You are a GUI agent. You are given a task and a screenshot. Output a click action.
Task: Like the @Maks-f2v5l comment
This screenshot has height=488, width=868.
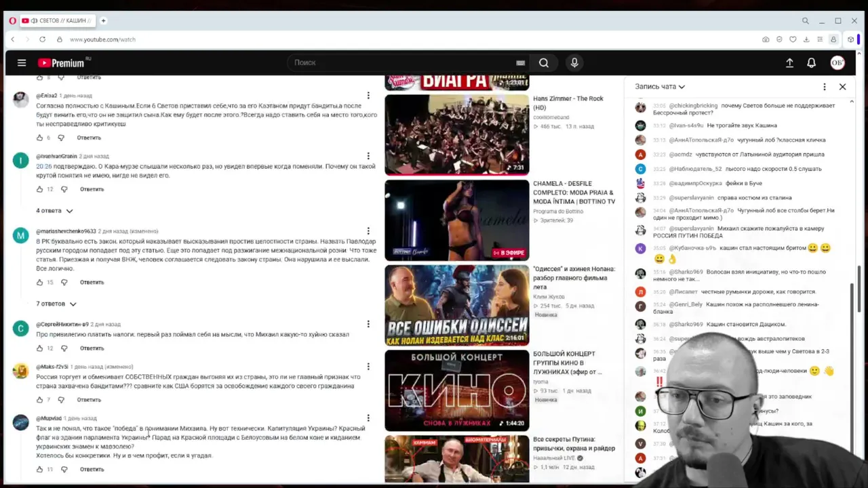[39, 400]
